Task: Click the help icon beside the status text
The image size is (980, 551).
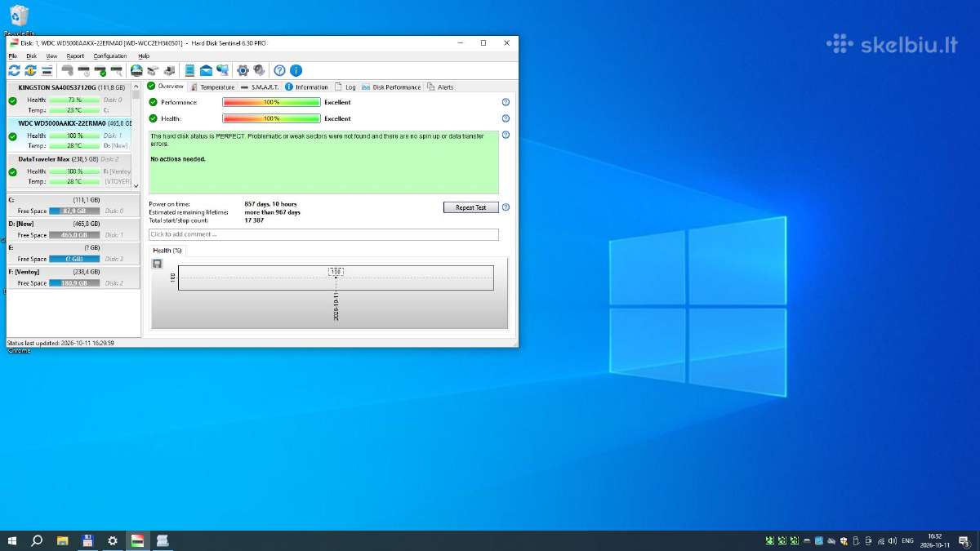Action: [506, 135]
